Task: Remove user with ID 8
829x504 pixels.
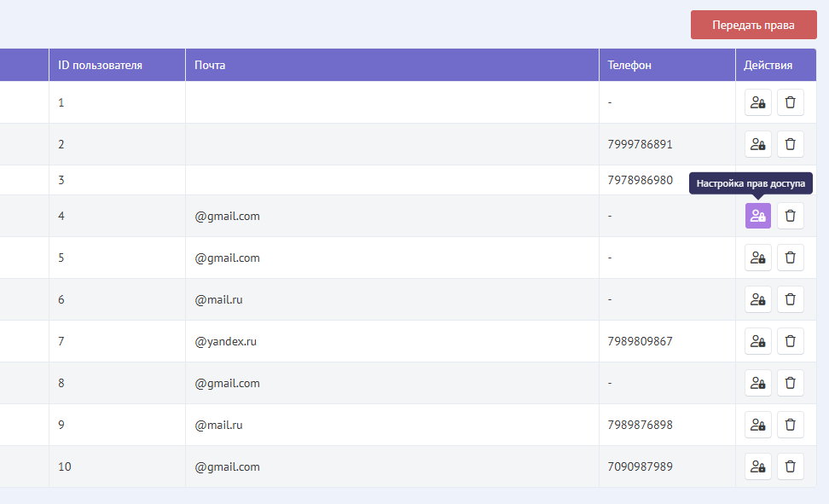Action: click(x=790, y=383)
